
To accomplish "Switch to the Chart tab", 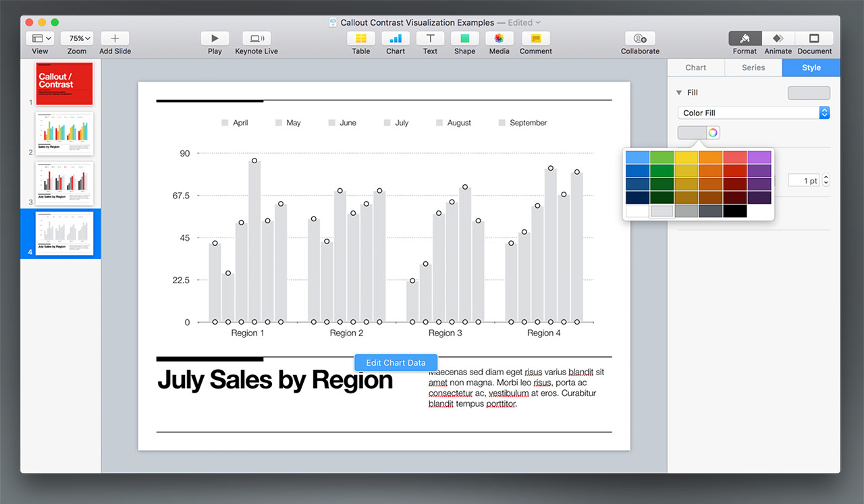I will 695,67.
